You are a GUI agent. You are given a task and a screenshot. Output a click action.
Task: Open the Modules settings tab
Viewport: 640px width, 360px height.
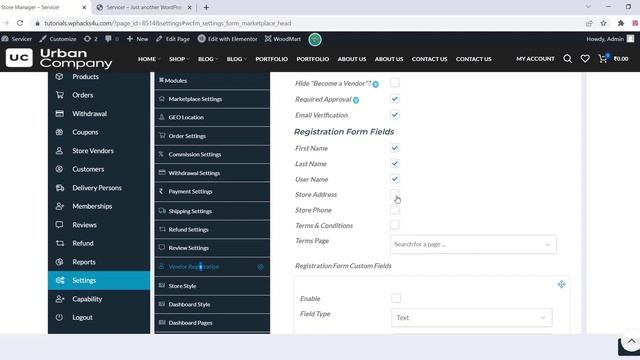pos(212,80)
